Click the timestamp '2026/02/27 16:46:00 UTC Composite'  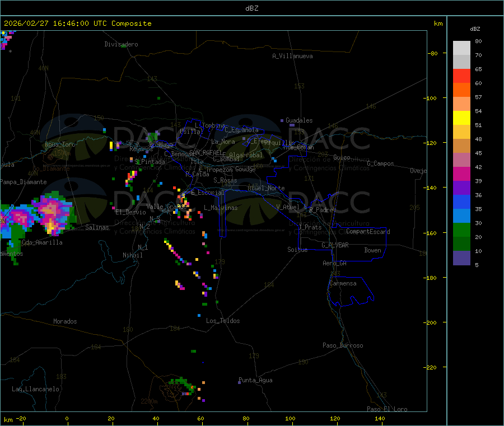pyautogui.click(x=77, y=24)
